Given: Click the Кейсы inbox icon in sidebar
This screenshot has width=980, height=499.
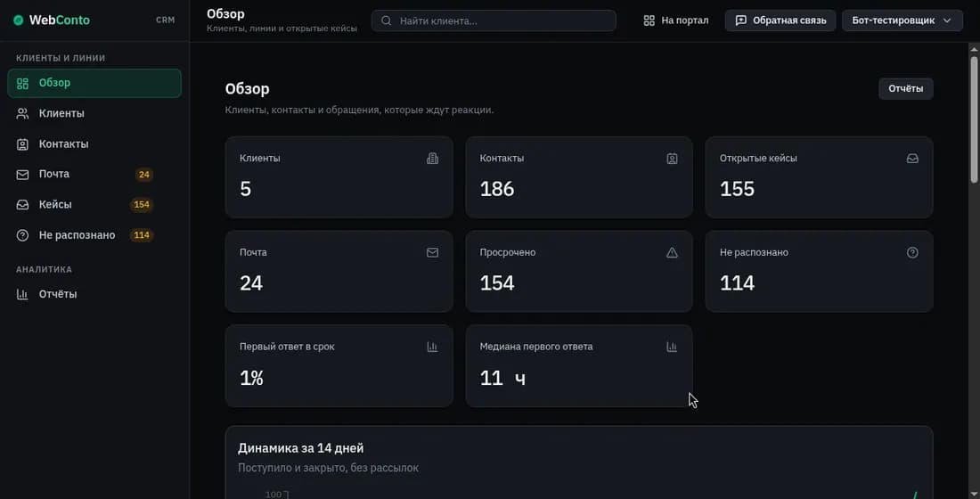Looking at the screenshot, I should point(22,204).
